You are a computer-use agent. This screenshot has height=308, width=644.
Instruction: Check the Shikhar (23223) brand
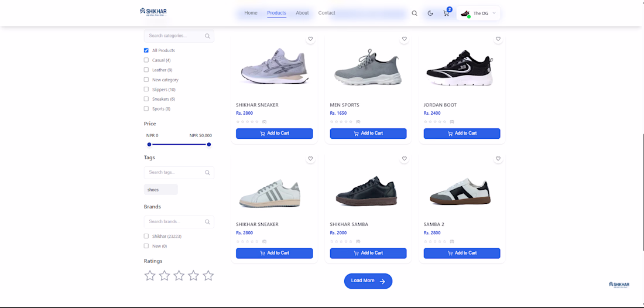(x=146, y=236)
